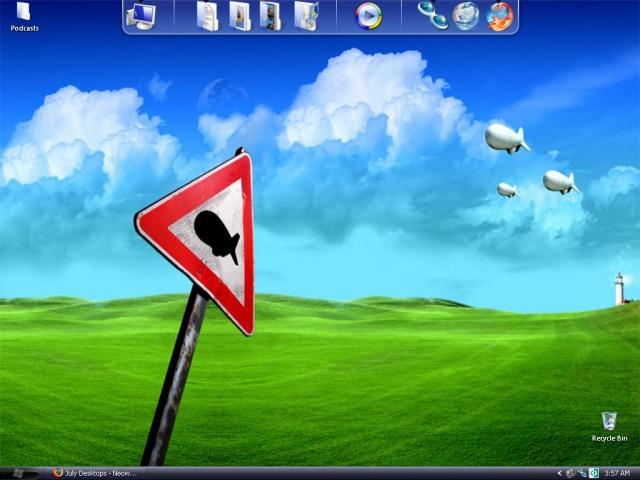
Task: Click the Start button on the taskbar
Action: 18,473
